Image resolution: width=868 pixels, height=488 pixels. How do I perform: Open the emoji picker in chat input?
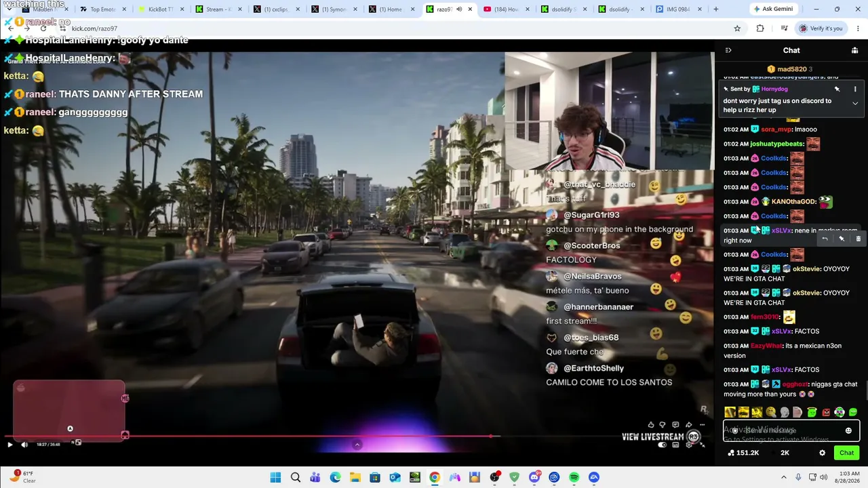click(848, 430)
